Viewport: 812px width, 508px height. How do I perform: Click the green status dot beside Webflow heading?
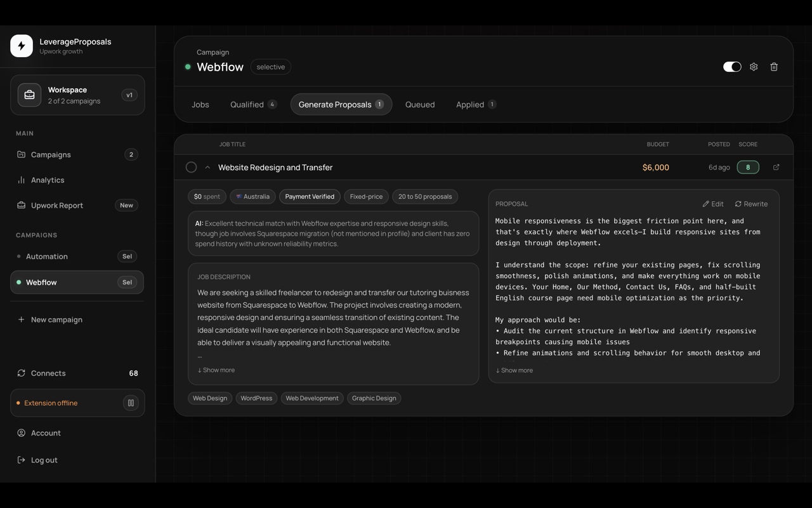(x=188, y=67)
